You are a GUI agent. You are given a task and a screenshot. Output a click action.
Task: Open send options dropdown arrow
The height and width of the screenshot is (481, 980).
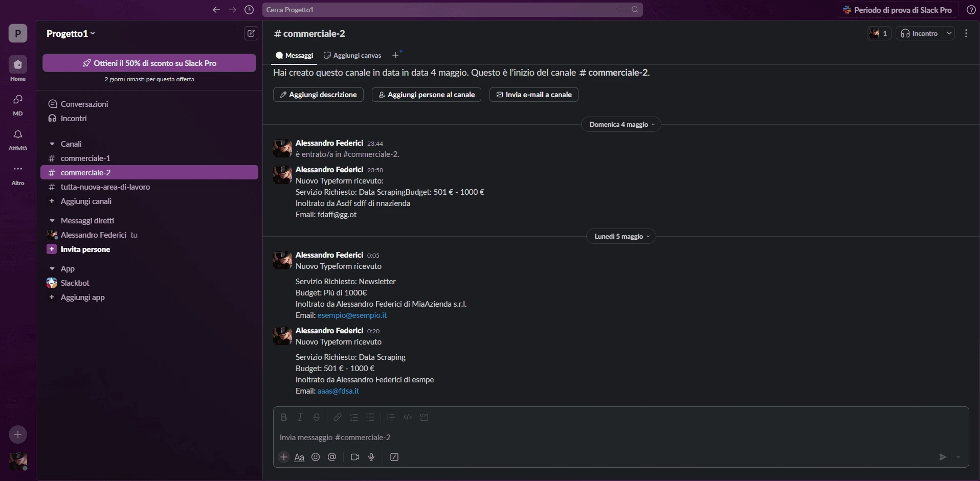tap(959, 457)
